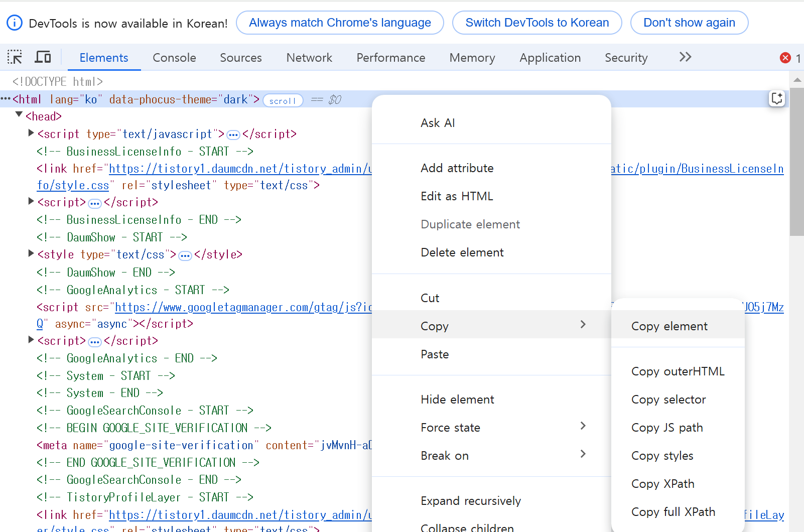Image resolution: width=804 pixels, height=532 pixels.
Task: Click the info icon in language banner
Action: click(15, 23)
